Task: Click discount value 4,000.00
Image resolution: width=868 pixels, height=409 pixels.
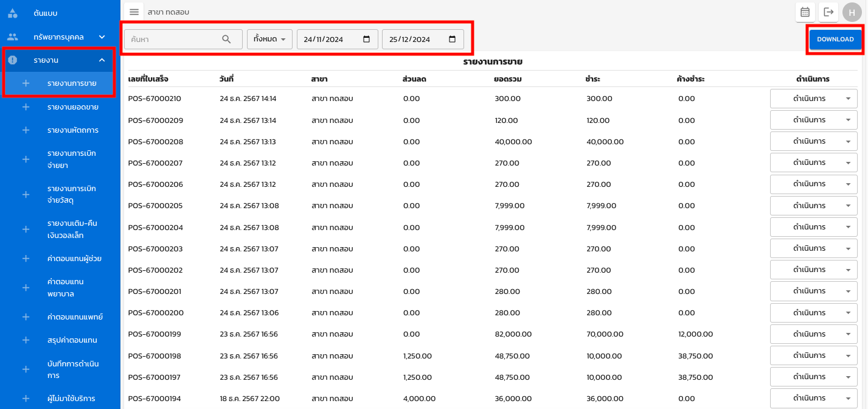Action: click(419, 399)
